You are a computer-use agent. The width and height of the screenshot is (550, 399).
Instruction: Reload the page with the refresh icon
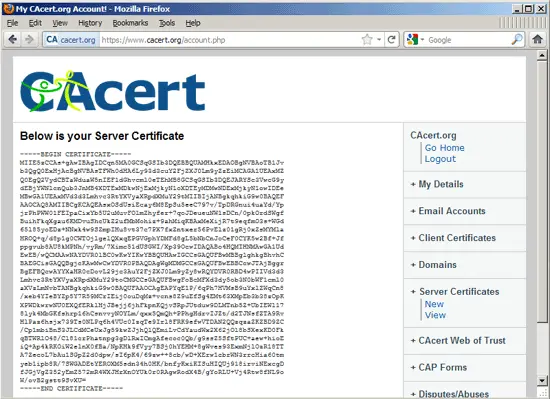[392, 40]
